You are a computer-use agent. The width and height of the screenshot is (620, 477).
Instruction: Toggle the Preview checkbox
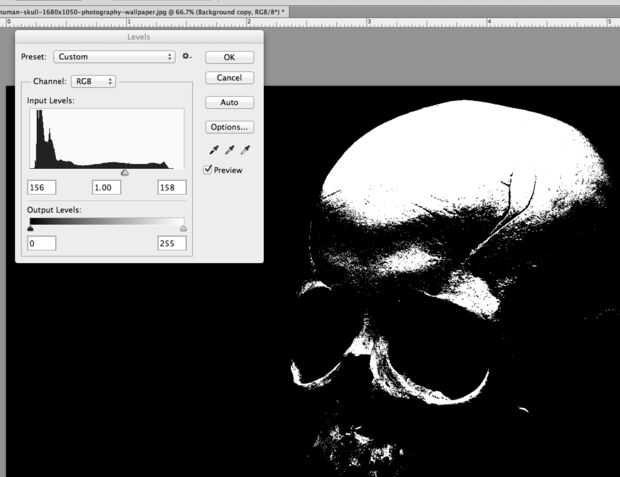click(x=208, y=170)
